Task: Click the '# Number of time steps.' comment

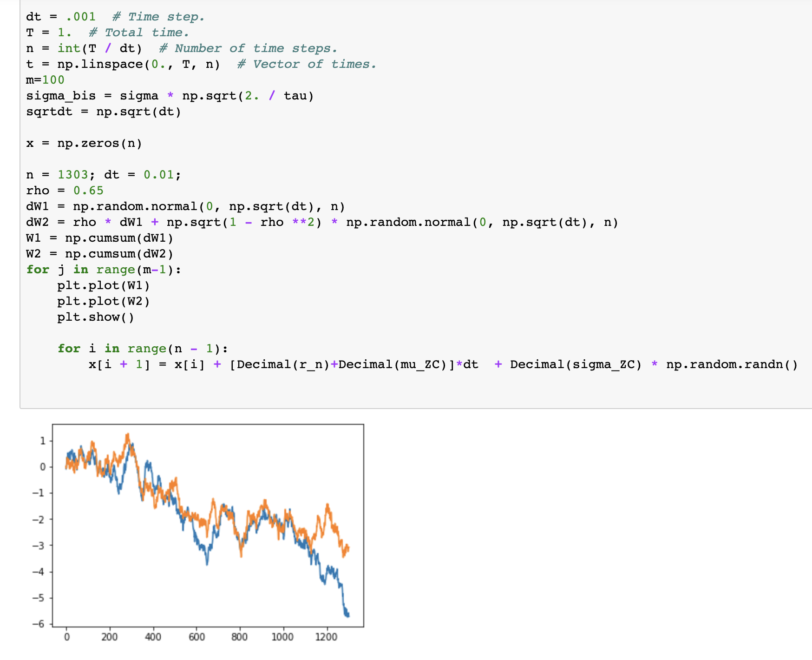Action: 248,48
